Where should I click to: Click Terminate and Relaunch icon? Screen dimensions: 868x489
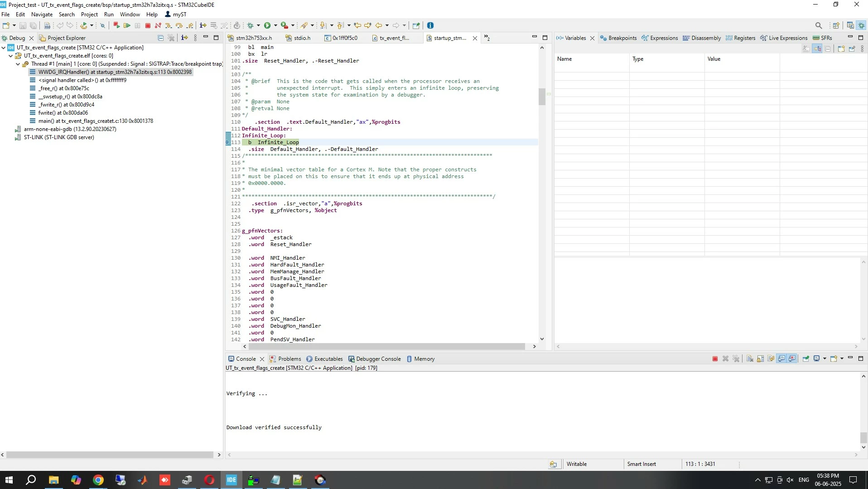[x=116, y=25]
